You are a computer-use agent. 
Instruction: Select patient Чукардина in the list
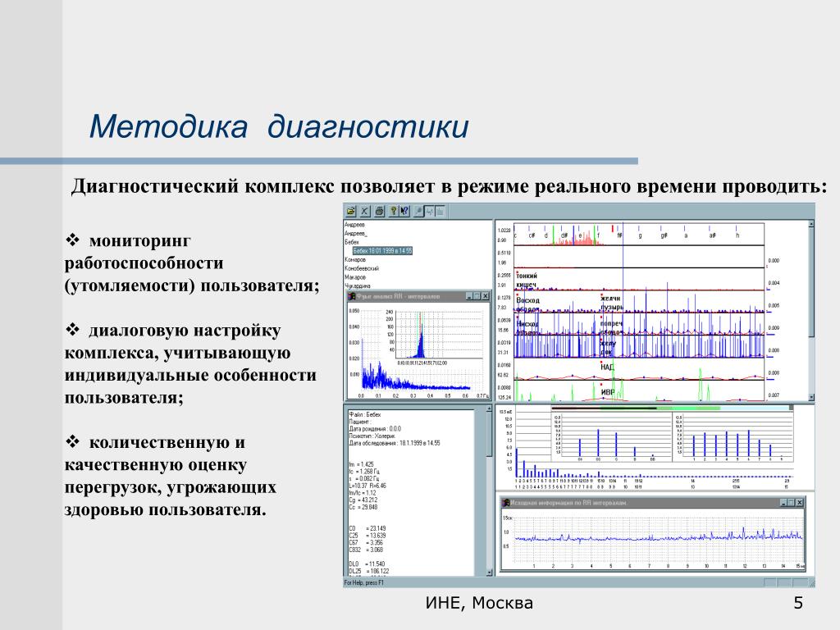coord(358,285)
